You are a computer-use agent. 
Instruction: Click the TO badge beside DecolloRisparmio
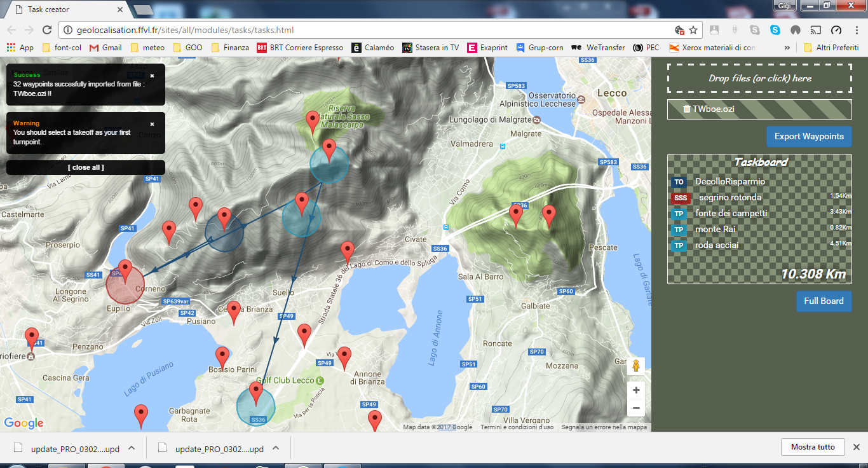pos(679,182)
